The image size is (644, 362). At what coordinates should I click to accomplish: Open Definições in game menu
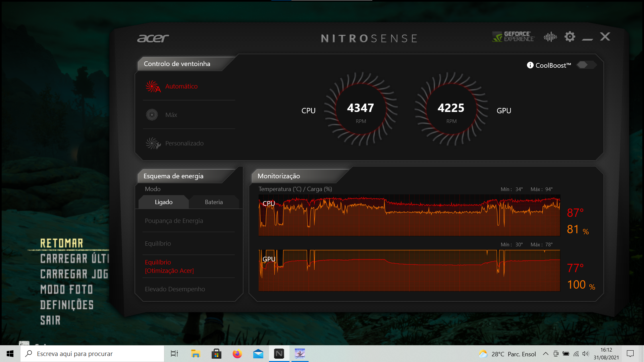[67, 305]
